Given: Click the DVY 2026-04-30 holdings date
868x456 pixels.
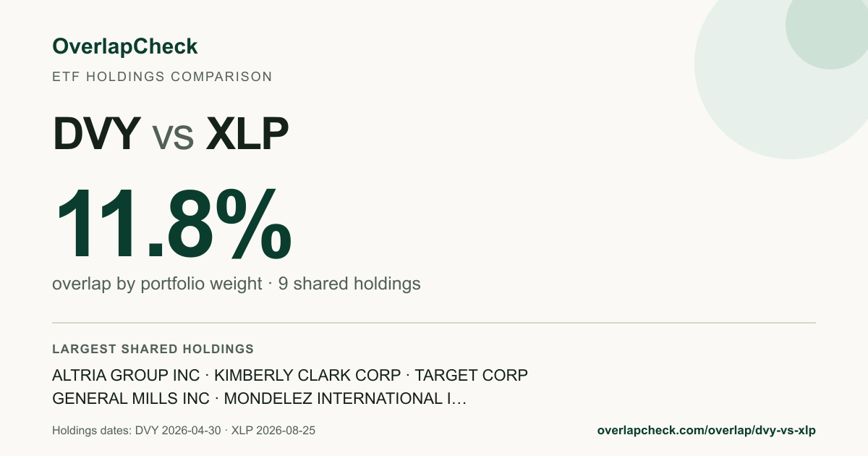Looking at the screenshot, I should [177, 431].
